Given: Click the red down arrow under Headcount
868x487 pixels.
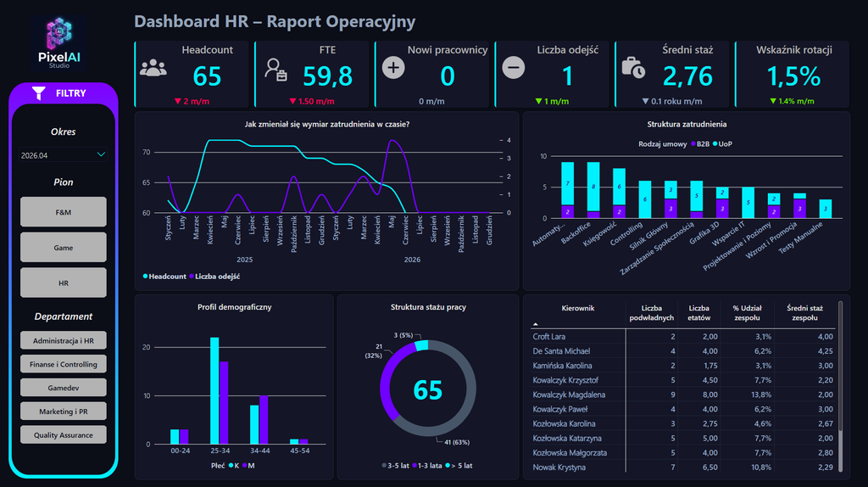Looking at the screenshot, I should (178, 102).
